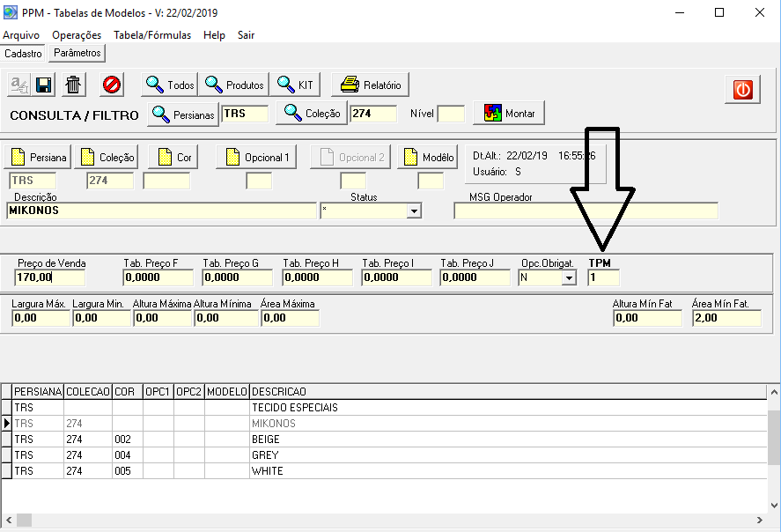Open Relatório printer report
The image size is (781, 532).
(370, 85)
